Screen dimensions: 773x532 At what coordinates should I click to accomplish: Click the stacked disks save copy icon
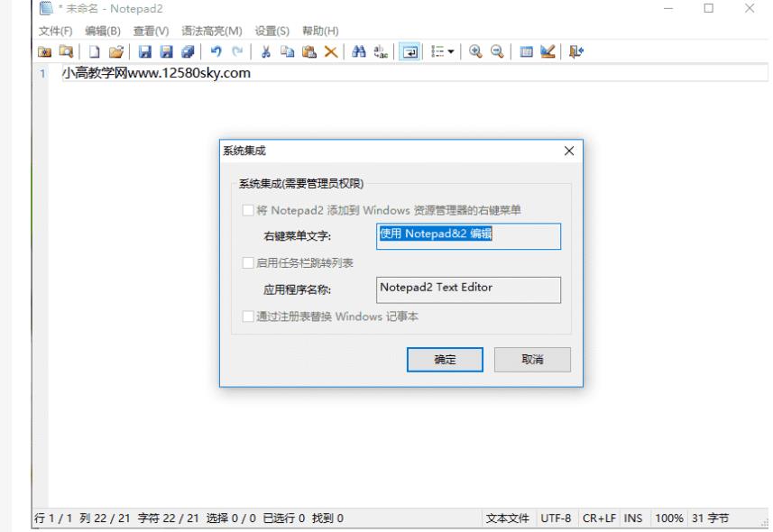tap(188, 51)
